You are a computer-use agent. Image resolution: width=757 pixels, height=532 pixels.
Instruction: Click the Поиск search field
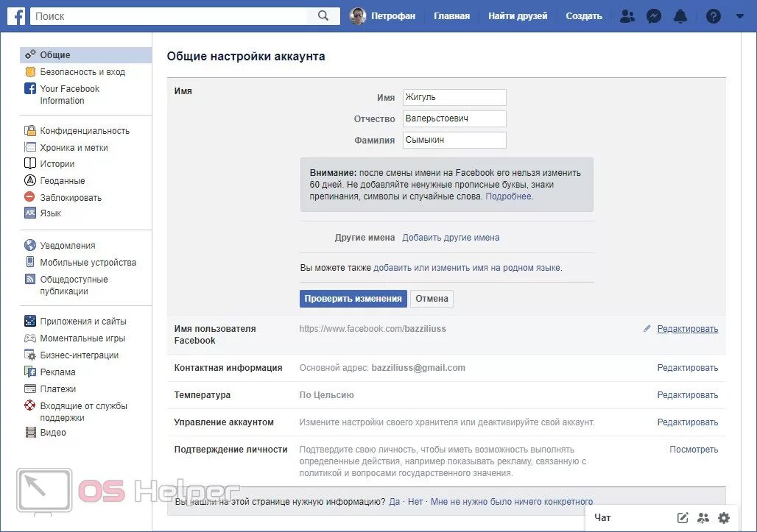click(x=169, y=16)
